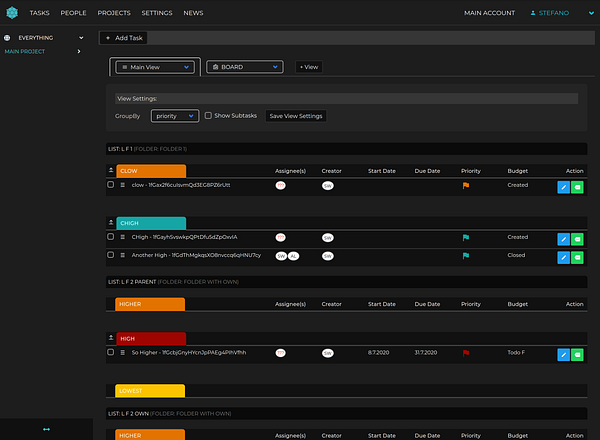Click the user icon next to Stefano

[x=533, y=13]
